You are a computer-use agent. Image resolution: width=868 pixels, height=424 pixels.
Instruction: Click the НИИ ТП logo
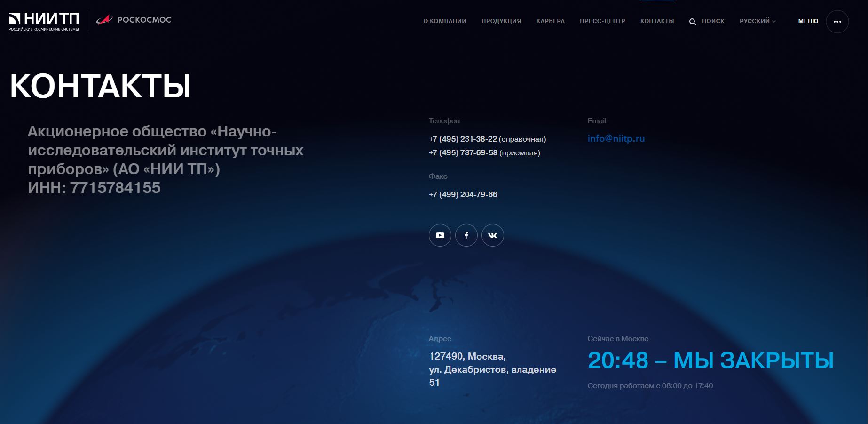tap(44, 22)
